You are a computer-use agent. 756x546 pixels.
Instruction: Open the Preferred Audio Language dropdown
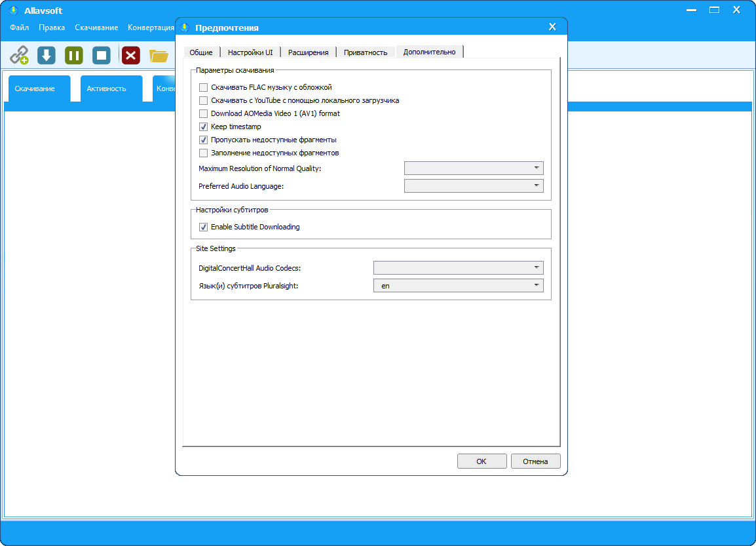(474, 186)
